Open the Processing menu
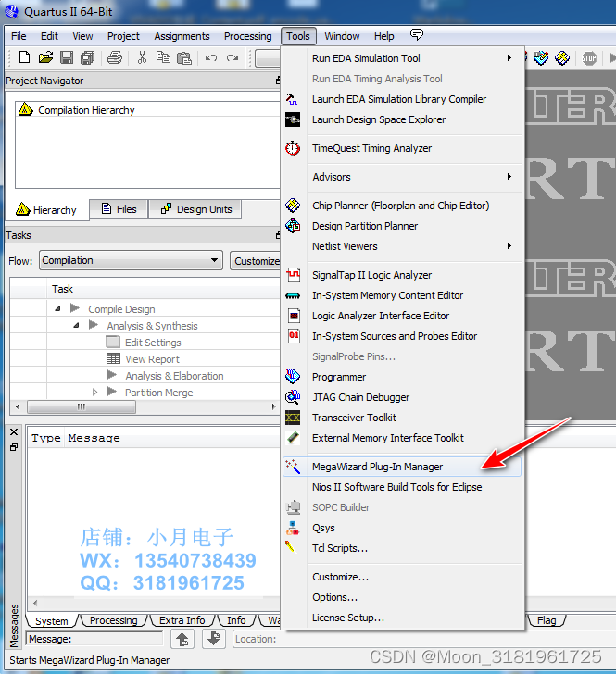This screenshot has height=674, width=616. (247, 36)
